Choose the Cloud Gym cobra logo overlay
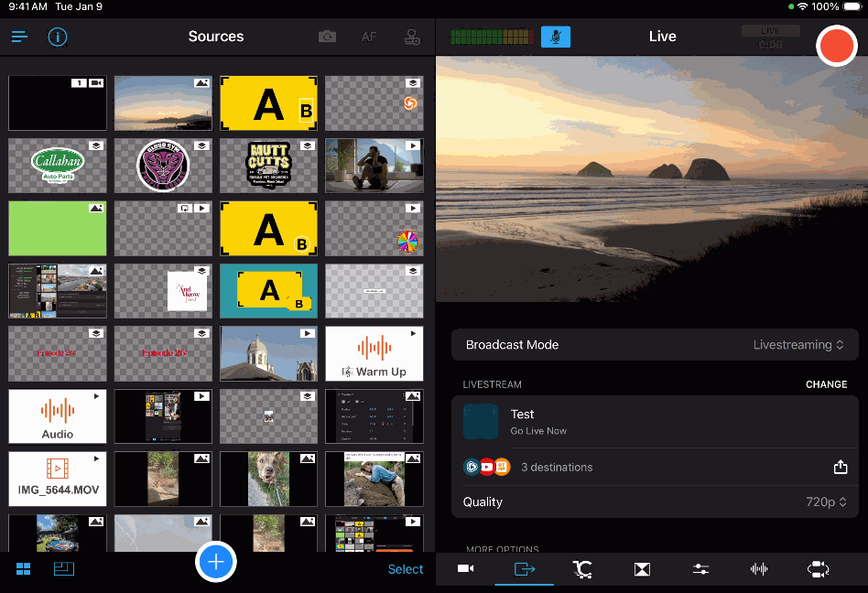The width and height of the screenshot is (868, 593). click(163, 166)
